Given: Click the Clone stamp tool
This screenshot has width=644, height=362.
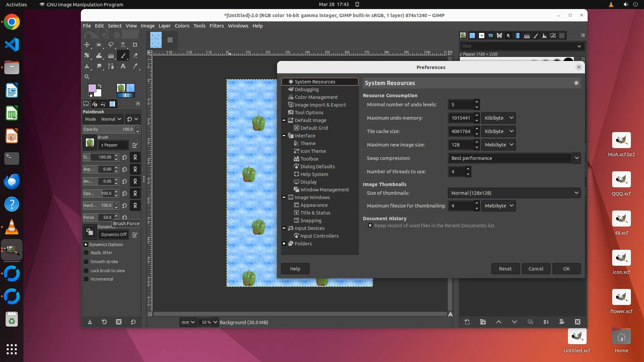Looking at the screenshot, I should coord(87,66).
